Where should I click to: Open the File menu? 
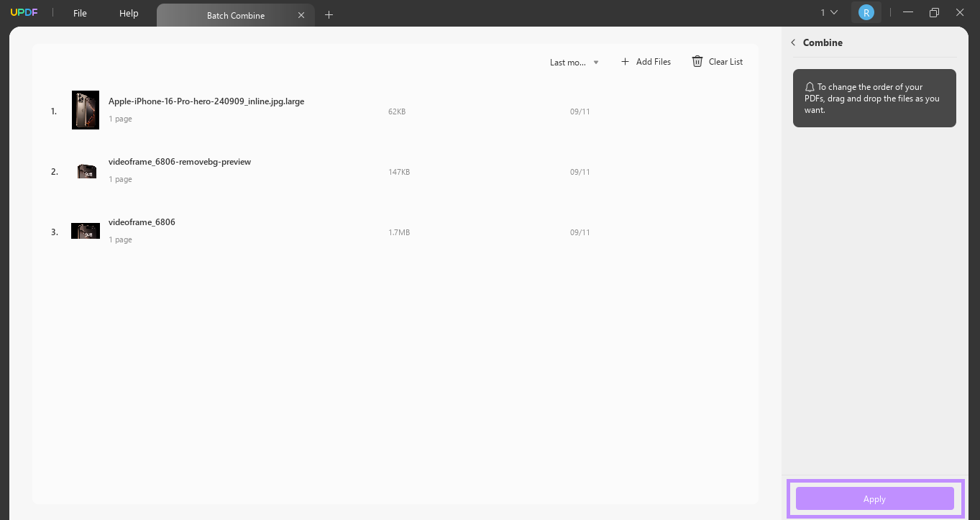point(79,12)
